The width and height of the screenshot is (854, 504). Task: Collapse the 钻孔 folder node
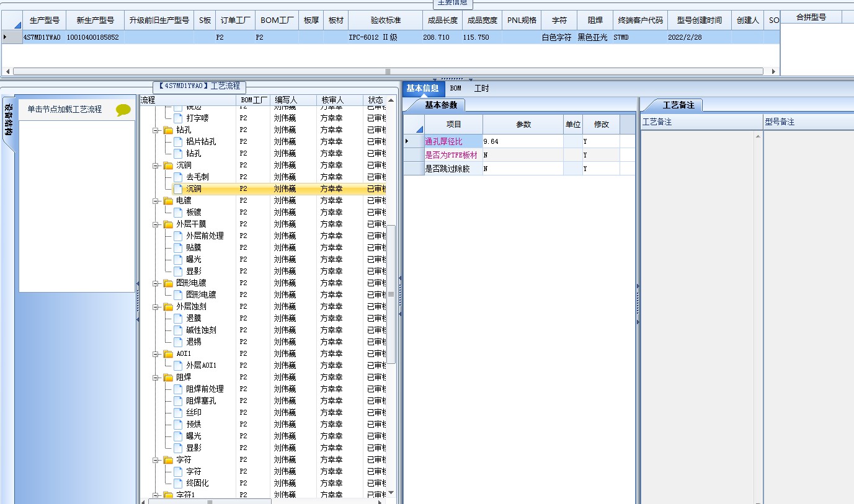156,131
